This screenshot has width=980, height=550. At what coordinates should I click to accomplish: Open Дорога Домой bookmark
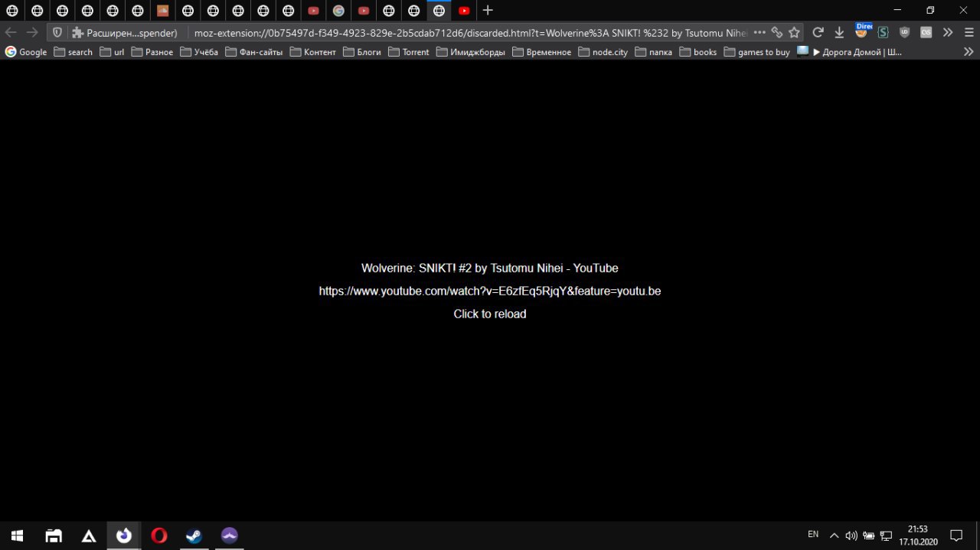(849, 52)
